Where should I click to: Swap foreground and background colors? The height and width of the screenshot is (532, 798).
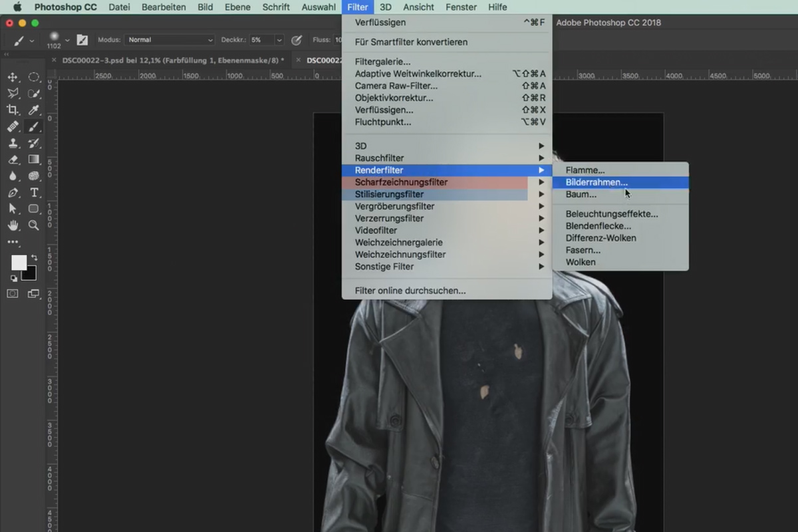pyautogui.click(x=34, y=257)
